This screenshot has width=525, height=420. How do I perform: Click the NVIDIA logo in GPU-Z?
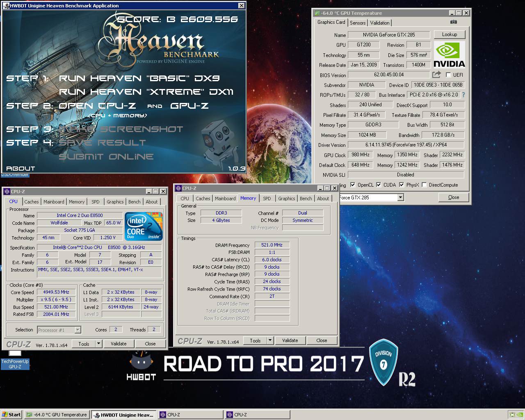point(449,55)
